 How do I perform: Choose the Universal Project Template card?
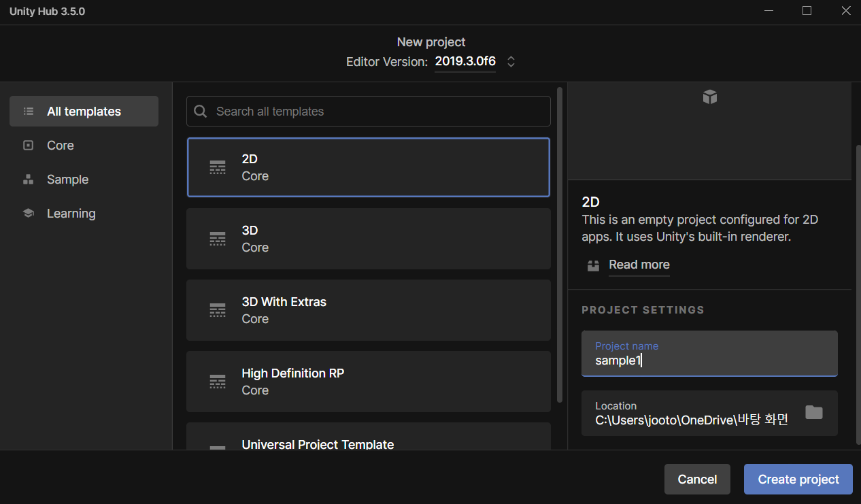369,436
